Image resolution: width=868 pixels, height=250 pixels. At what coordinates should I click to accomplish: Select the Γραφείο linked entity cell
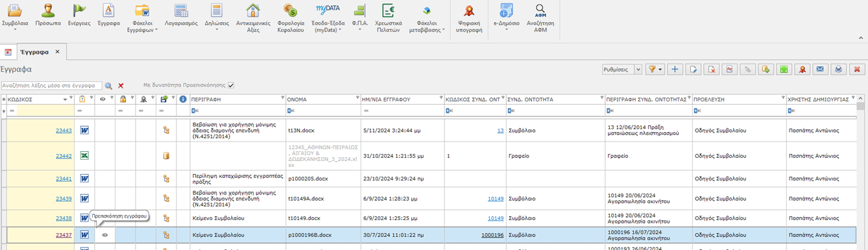click(555, 156)
